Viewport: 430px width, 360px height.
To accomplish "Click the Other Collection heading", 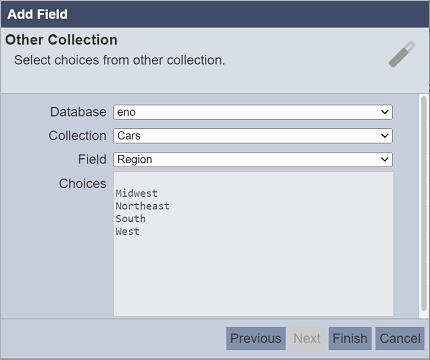I will (x=61, y=40).
